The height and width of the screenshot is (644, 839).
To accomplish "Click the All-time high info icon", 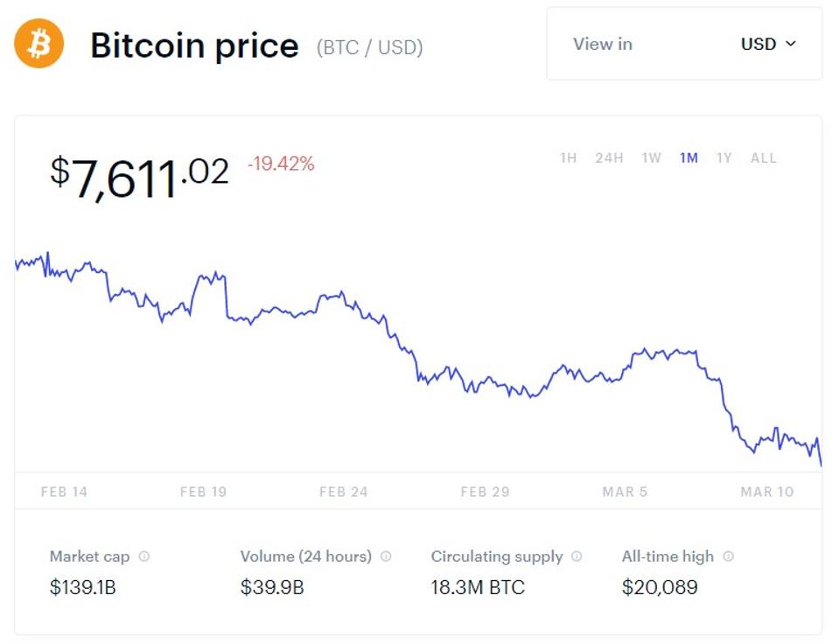I will 728,556.
